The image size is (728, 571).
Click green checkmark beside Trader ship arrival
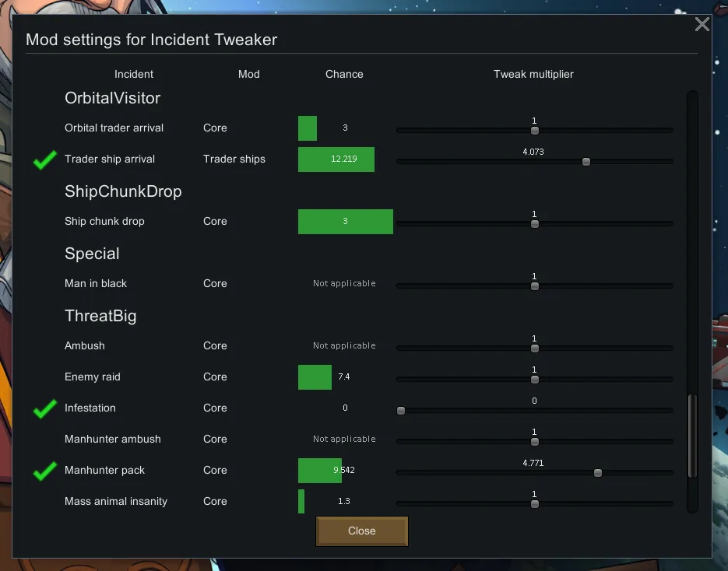click(x=45, y=159)
